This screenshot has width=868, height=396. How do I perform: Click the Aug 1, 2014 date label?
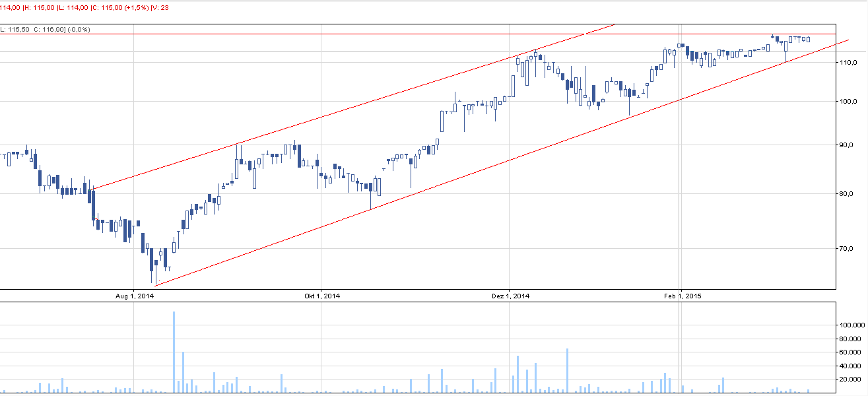[x=135, y=296]
